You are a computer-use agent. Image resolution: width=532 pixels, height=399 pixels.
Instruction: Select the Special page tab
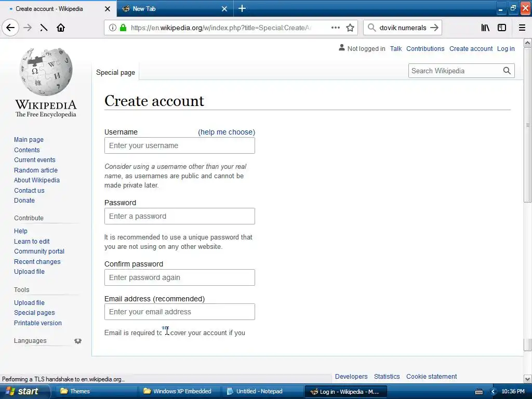pyautogui.click(x=115, y=72)
